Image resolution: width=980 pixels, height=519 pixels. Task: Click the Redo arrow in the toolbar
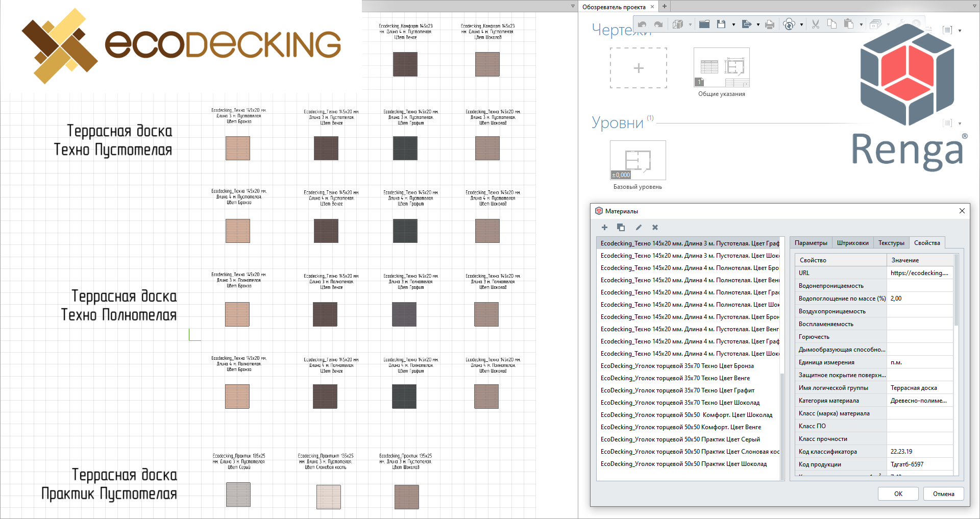pyautogui.click(x=658, y=24)
